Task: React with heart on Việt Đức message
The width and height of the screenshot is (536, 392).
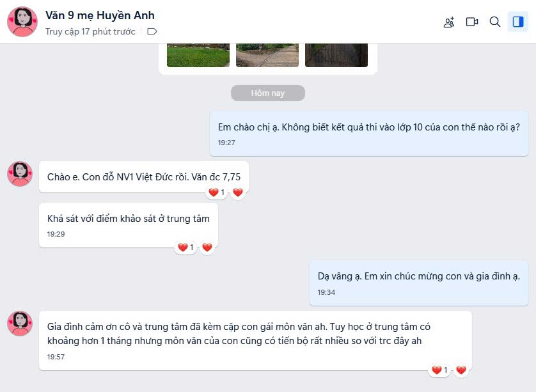Action: click(x=238, y=192)
